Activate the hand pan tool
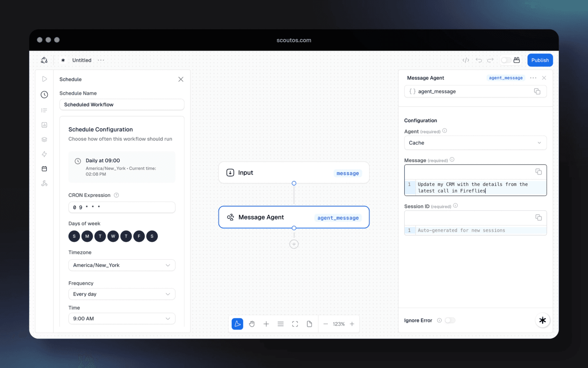 pyautogui.click(x=252, y=324)
